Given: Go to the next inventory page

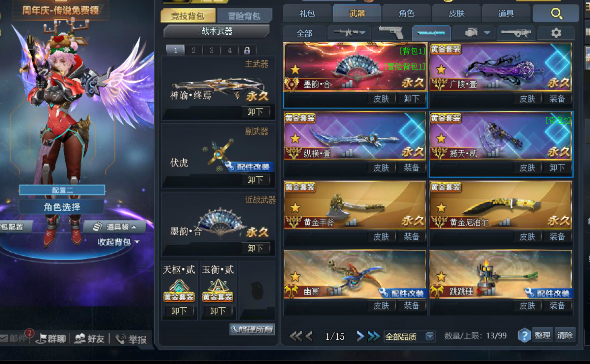Looking at the screenshot, I should pos(360,336).
